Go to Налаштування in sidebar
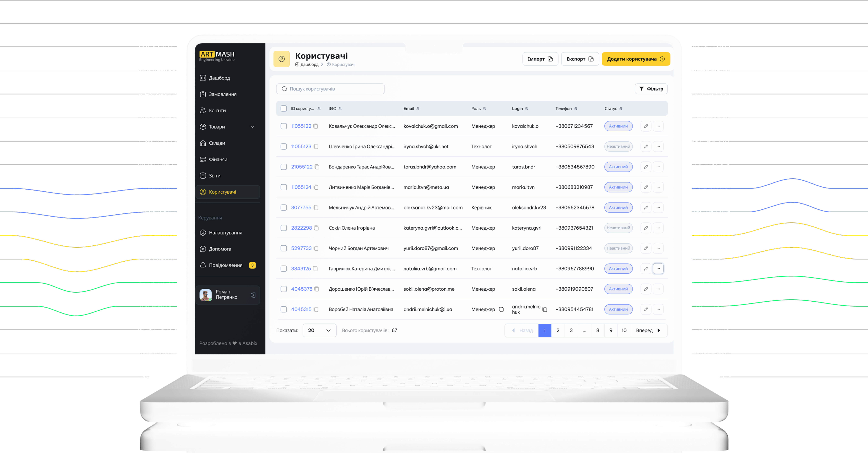The image size is (868, 453). tap(225, 233)
